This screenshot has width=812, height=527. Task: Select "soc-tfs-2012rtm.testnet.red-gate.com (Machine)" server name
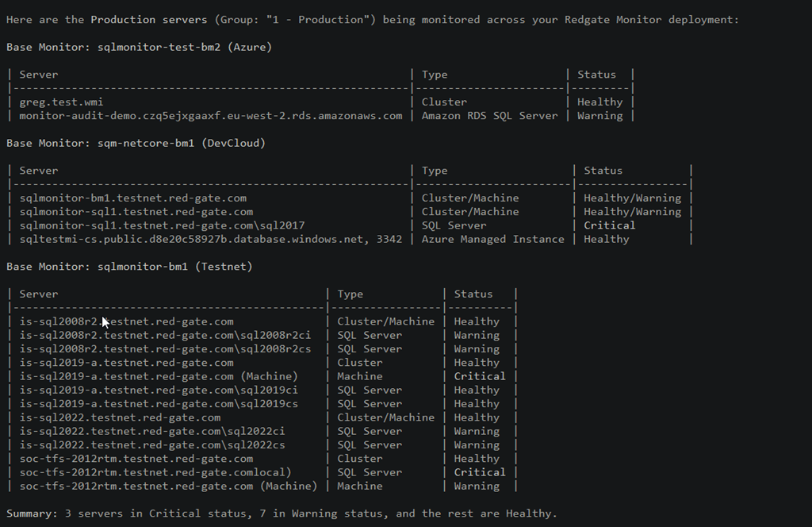168,486
